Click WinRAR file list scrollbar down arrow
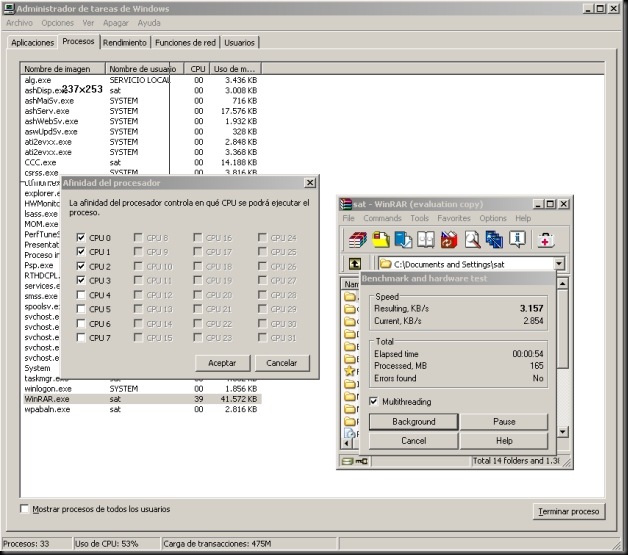Screen dimensions: 628x555 pos(563,432)
